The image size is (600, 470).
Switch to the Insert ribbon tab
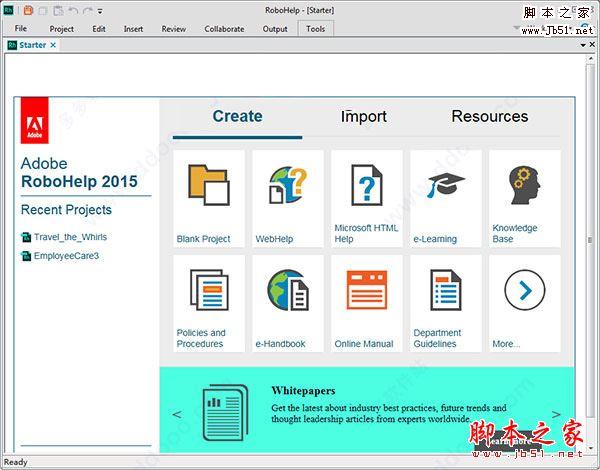(133, 29)
